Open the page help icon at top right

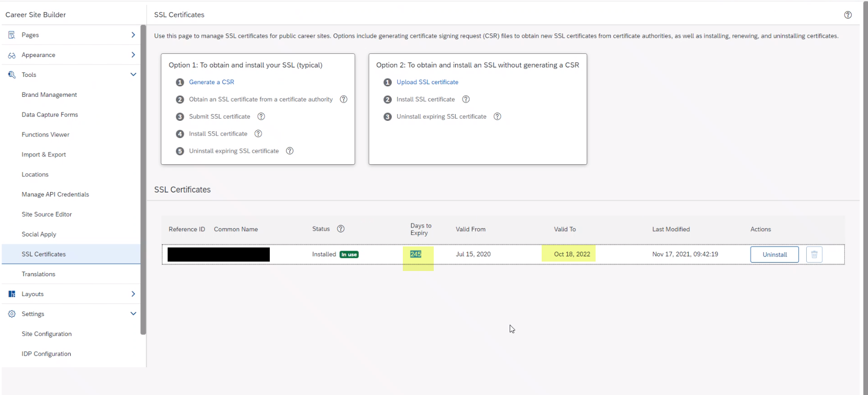click(x=848, y=15)
